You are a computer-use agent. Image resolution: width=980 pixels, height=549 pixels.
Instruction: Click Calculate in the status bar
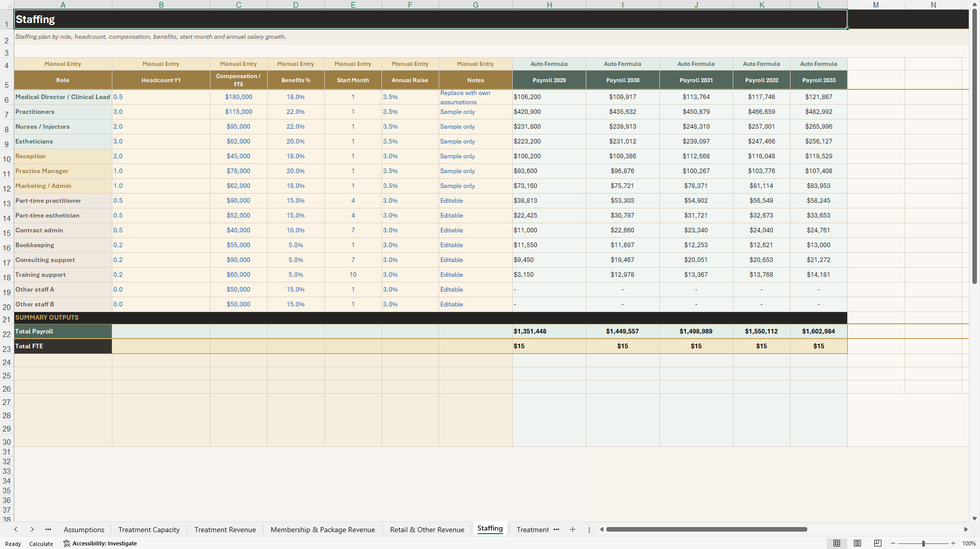[x=41, y=544]
